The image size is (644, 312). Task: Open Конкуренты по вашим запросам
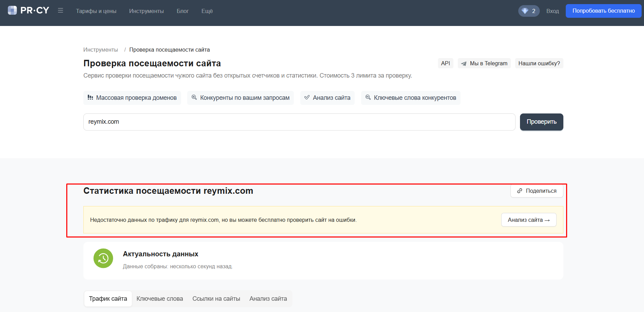[x=241, y=98]
